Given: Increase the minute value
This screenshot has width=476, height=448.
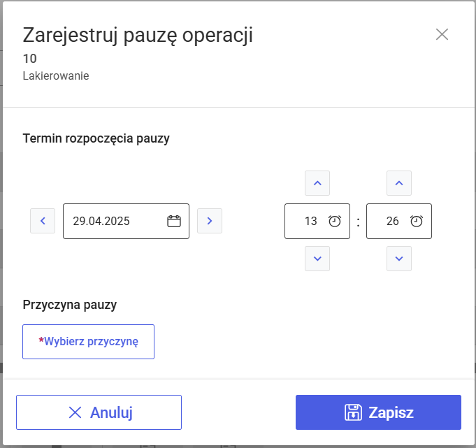Looking at the screenshot, I should (x=399, y=183).
